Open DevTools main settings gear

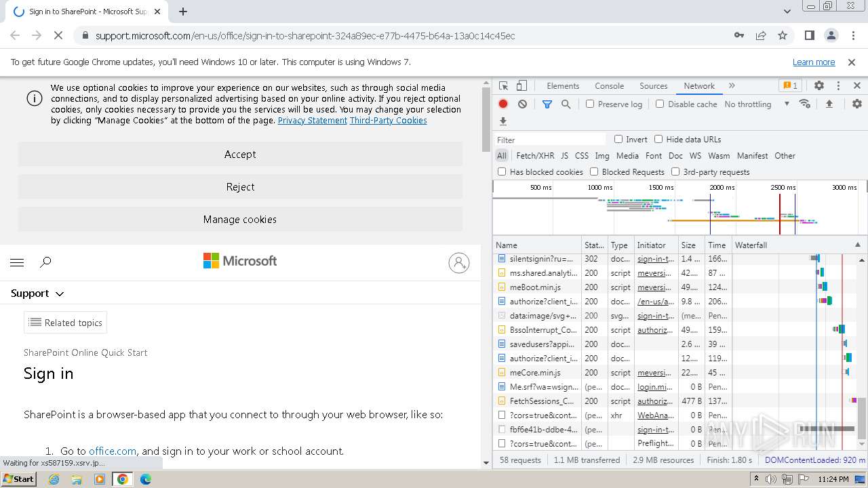pyautogui.click(x=819, y=86)
